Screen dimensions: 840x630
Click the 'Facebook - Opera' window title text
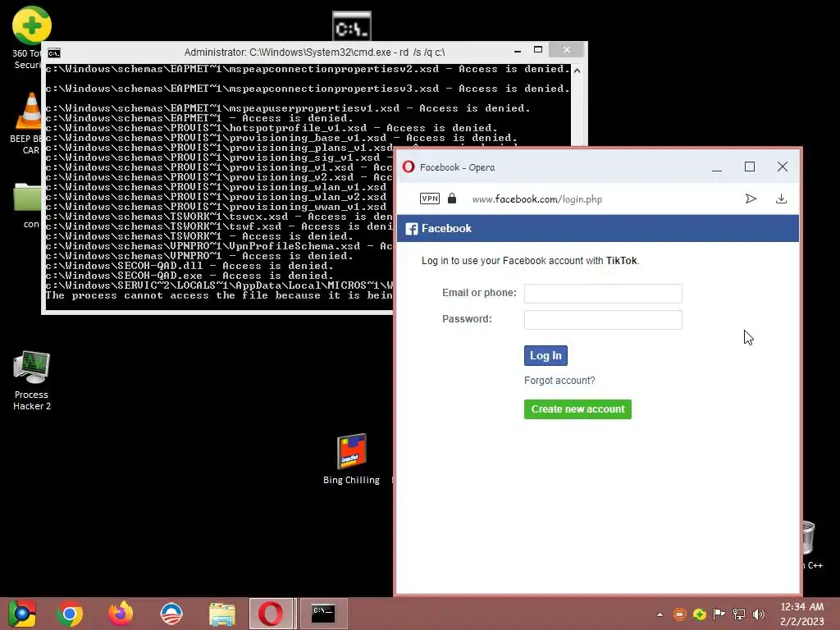click(x=457, y=167)
